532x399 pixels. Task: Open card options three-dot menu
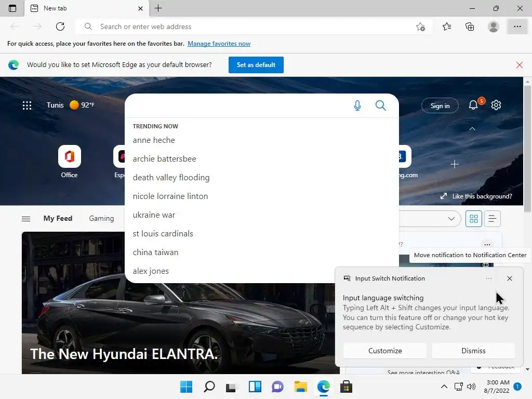[487, 244]
